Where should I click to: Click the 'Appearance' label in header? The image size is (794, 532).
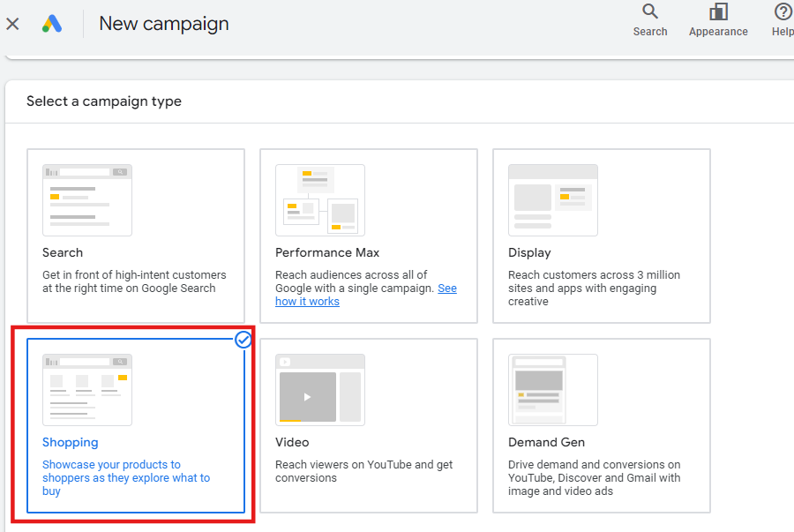click(x=718, y=32)
